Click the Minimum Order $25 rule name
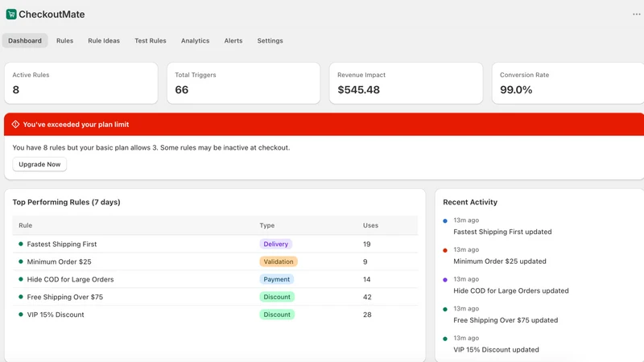644x362 pixels. (59, 262)
